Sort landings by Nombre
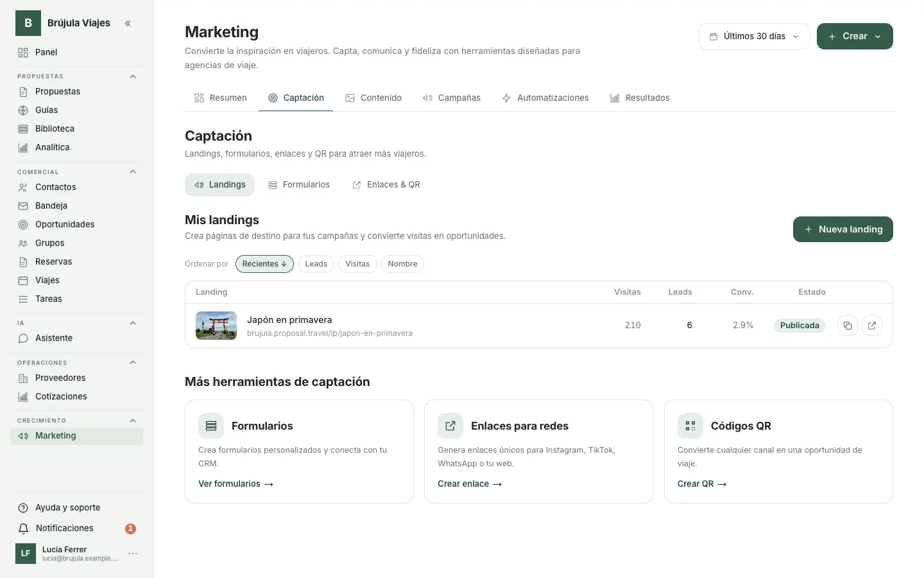Viewport: 924px width, 578px height. (x=402, y=264)
